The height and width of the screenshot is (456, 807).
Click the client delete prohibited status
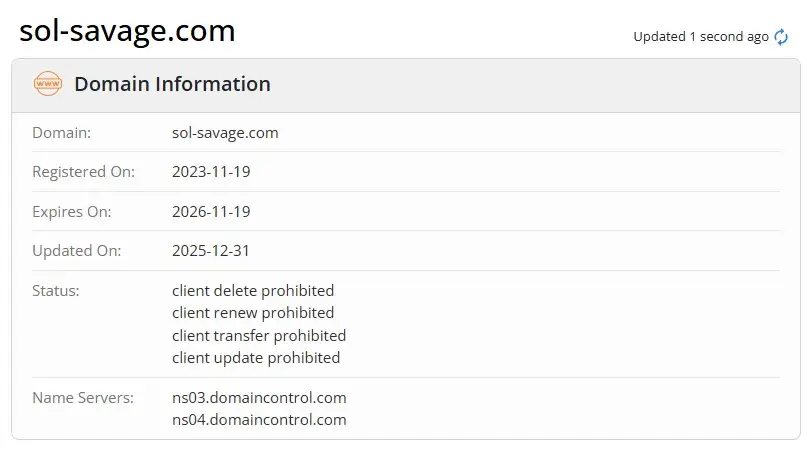pos(253,291)
